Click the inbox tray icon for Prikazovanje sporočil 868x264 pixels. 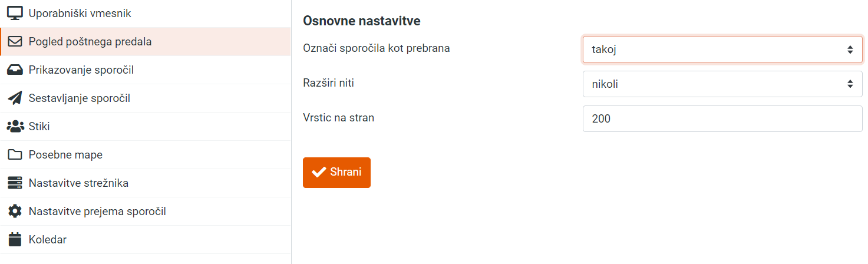[15, 70]
